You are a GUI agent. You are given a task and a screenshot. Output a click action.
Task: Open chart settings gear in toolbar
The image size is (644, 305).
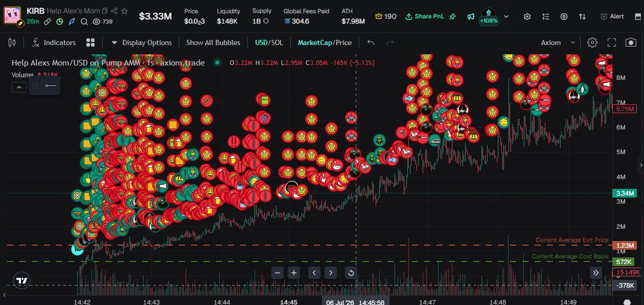(592, 42)
